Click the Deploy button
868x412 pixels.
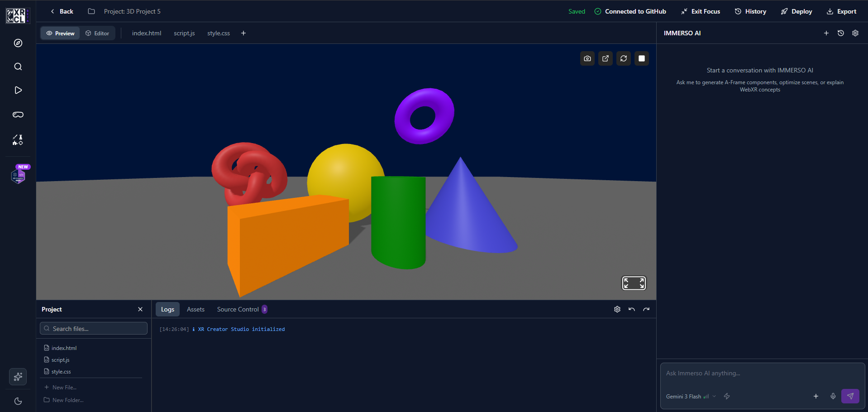796,11
